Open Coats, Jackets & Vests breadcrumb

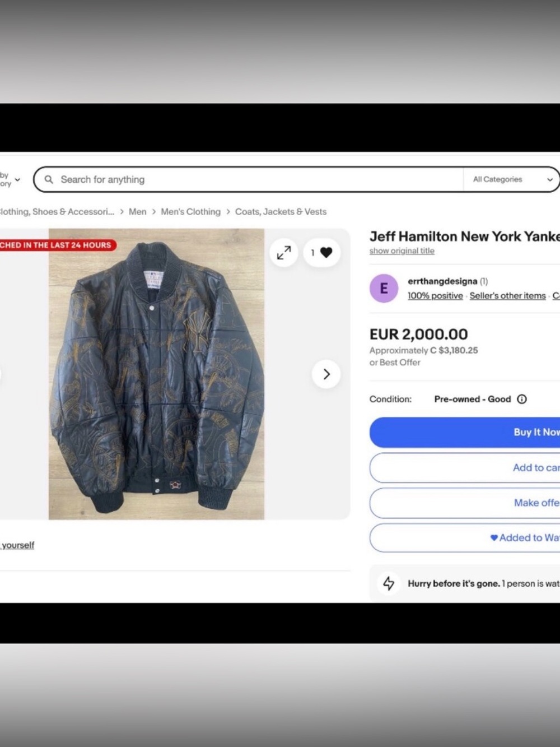pyautogui.click(x=281, y=212)
